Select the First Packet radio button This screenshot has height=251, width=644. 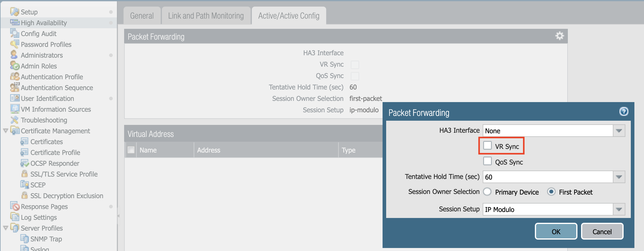coord(551,192)
